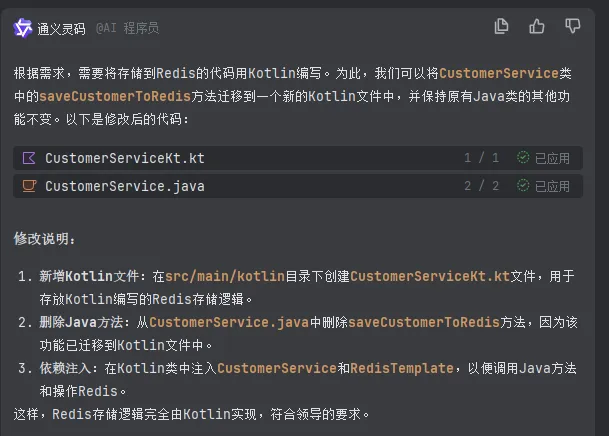The image size is (609, 436).
Task: Click the thumbs up feedback icon
Action: 537,27
